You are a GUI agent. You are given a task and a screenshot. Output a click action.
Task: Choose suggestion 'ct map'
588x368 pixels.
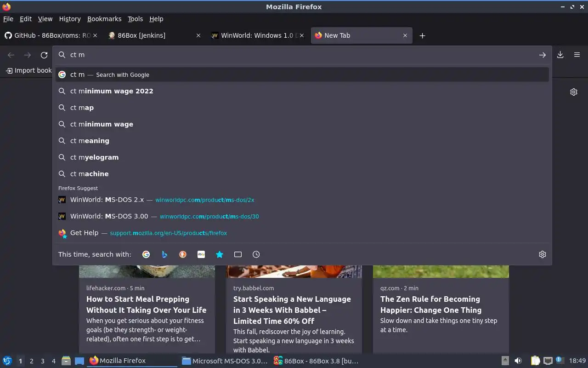click(x=302, y=108)
